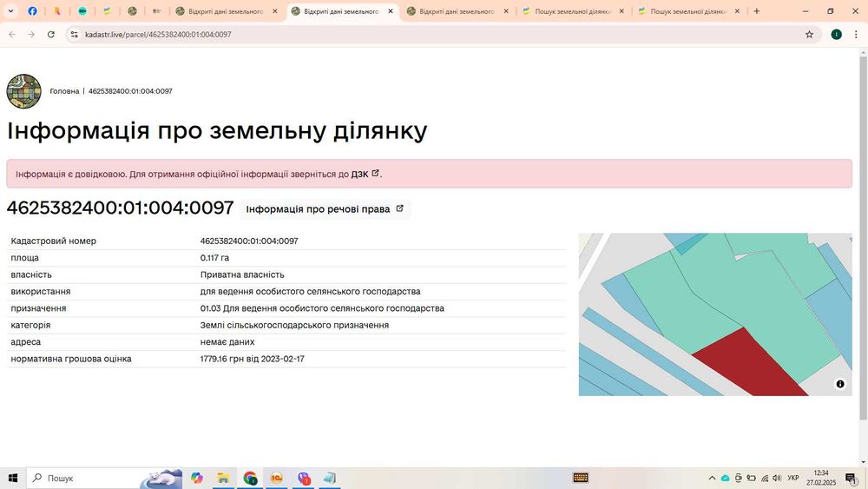Select the '1779.16 грн від 2023-02-17' value

click(x=252, y=359)
